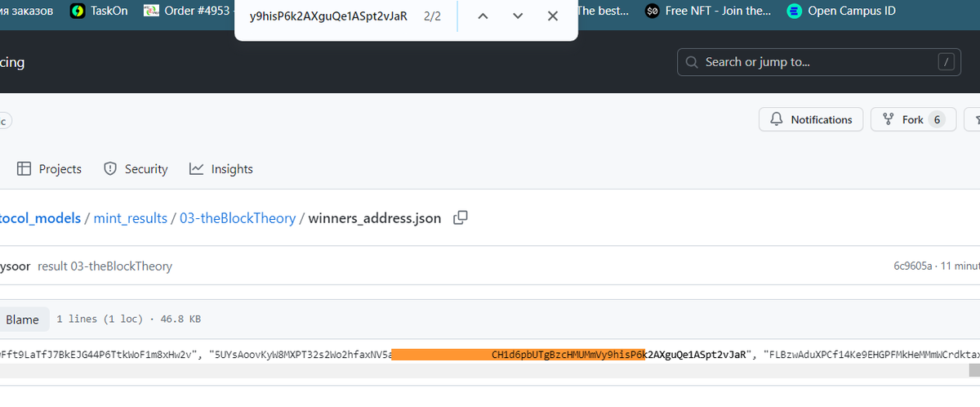
Task: Open the Insights tab
Action: click(221, 168)
